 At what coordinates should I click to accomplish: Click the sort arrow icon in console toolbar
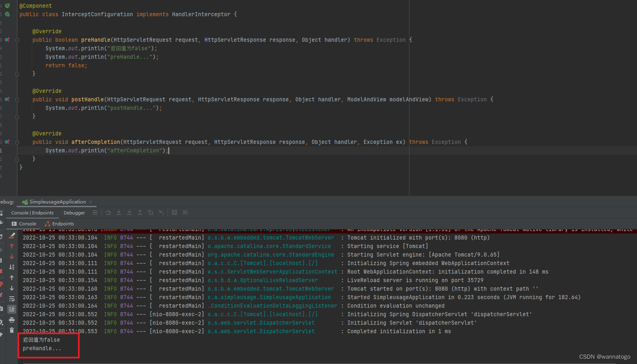[12, 267]
